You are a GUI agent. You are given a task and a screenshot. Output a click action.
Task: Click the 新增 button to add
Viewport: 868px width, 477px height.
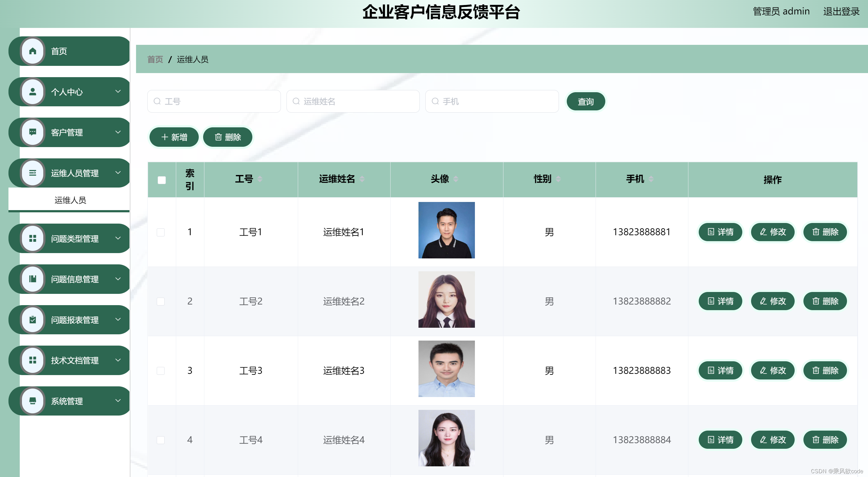tap(174, 137)
